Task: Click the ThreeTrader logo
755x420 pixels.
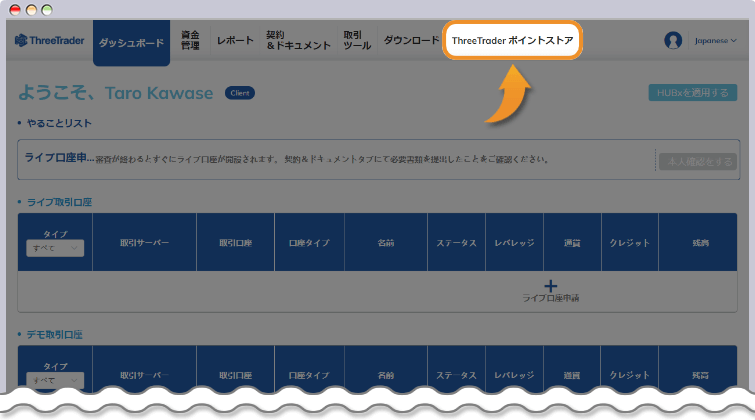Action: [50, 40]
